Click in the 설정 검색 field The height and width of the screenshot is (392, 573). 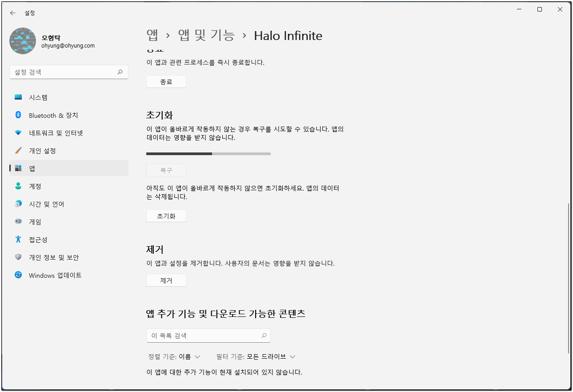coord(69,72)
